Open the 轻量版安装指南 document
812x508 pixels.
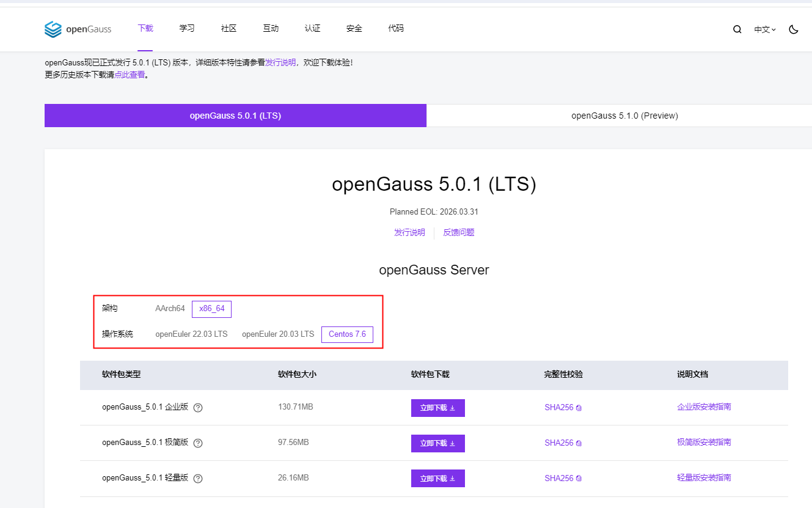tap(704, 477)
